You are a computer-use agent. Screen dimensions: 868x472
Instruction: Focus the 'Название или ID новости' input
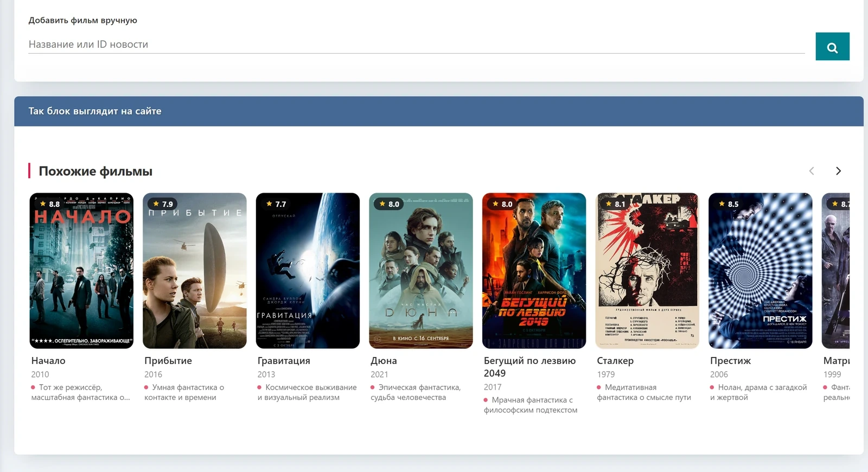coord(416,44)
